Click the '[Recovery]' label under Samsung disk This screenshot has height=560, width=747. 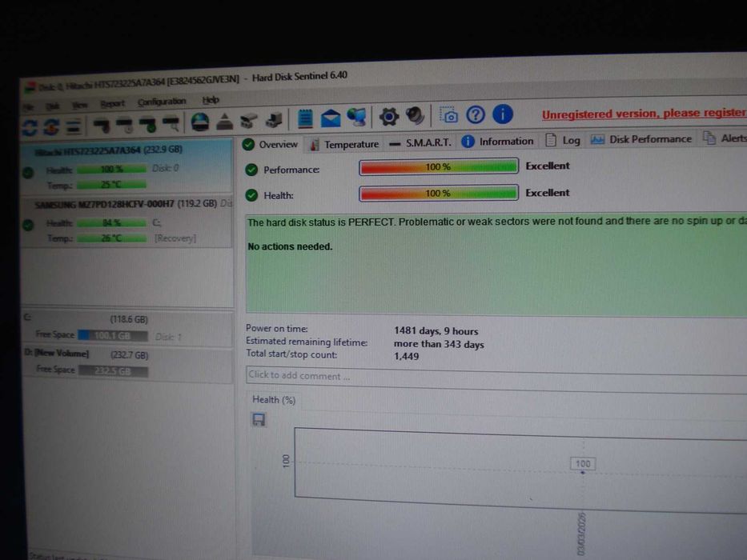(175, 238)
